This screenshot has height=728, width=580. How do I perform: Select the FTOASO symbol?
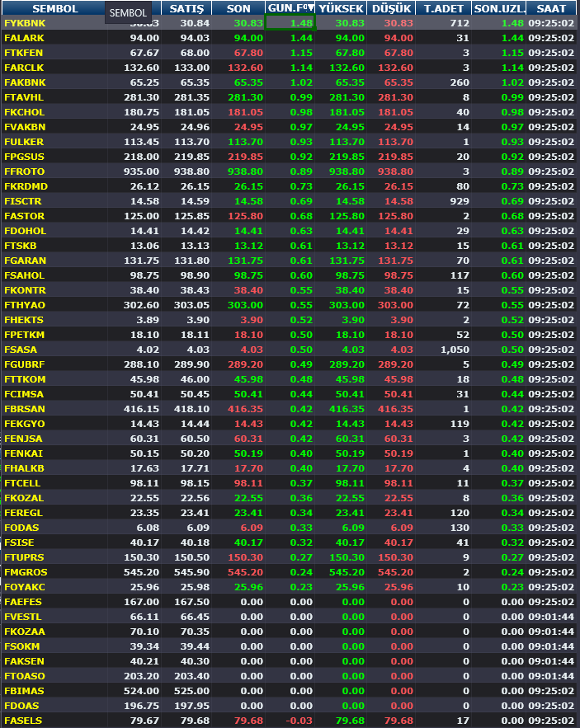[x=25, y=676]
